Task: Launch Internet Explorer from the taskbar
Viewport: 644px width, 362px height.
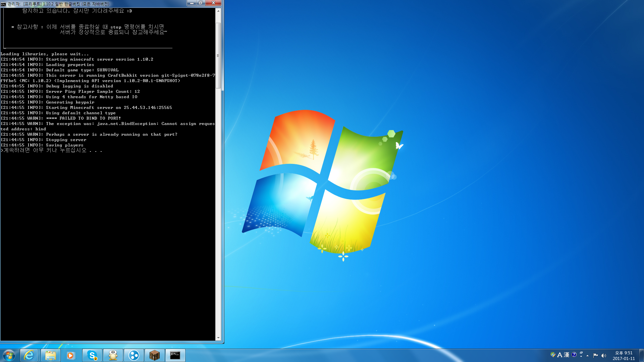Action: (29, 355)
